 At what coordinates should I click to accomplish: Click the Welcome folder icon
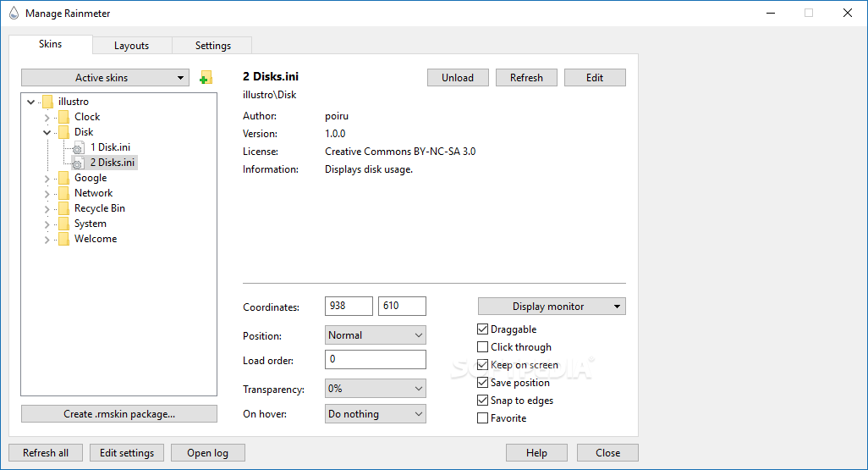click(63, 239)
